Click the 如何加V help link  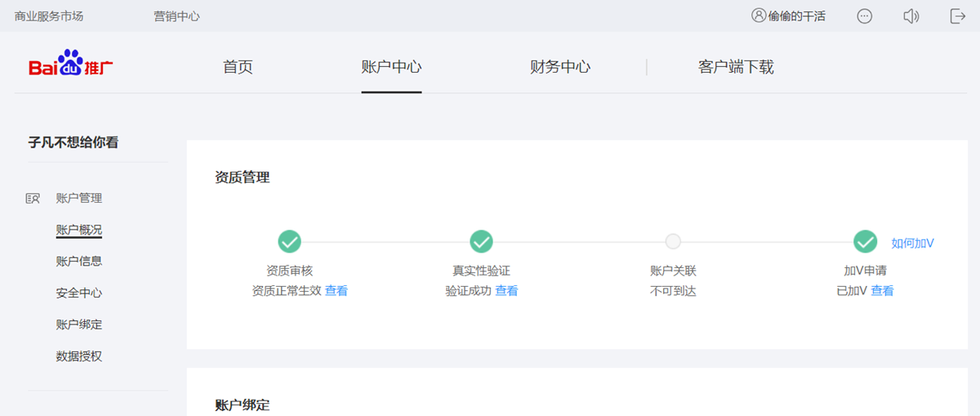(x=913, y=243)
